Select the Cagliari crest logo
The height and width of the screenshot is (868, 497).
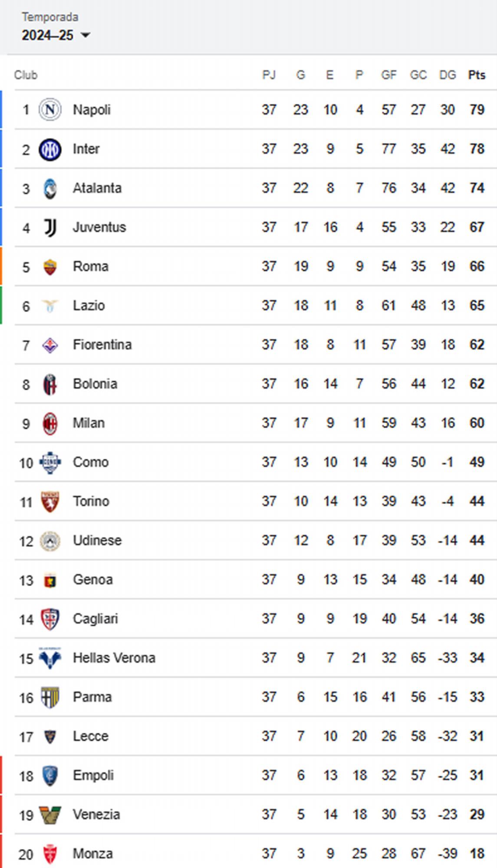(x=49, y=618)
